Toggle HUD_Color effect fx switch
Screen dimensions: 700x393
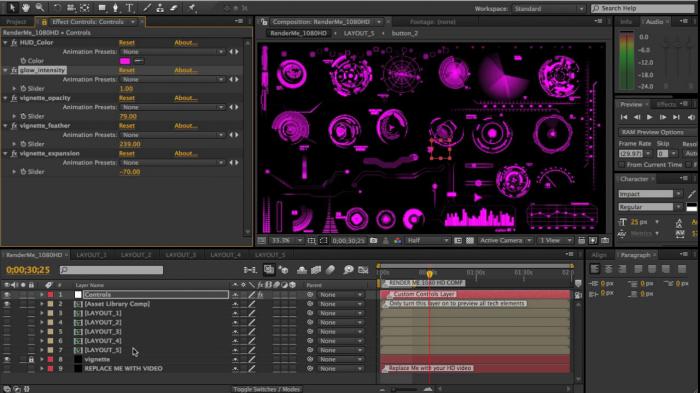(14, 42)
